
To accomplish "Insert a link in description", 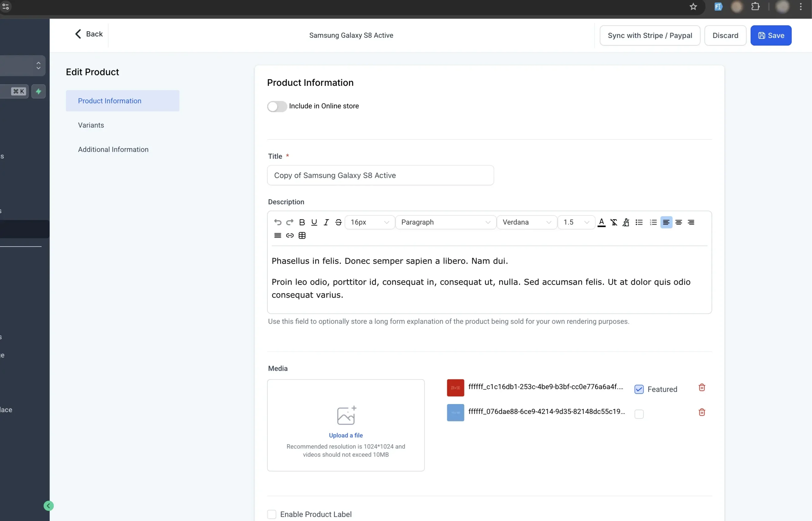I will point(290,235).
